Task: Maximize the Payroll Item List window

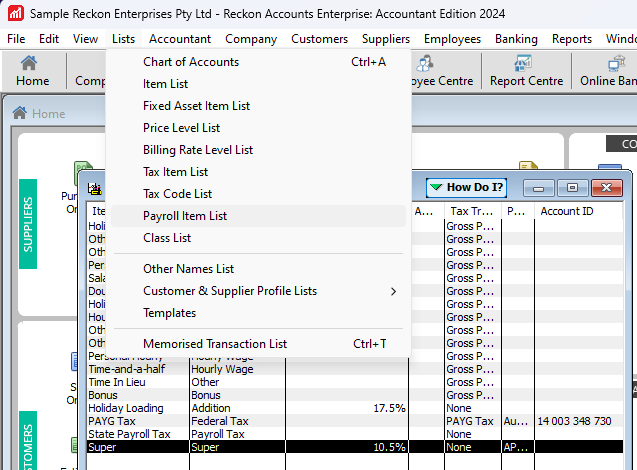Action: coord(572,188)
